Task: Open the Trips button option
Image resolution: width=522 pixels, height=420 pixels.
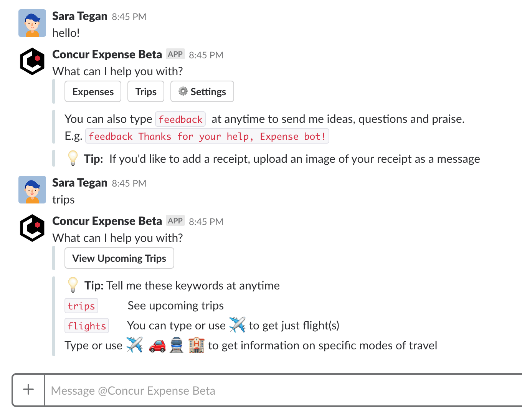Action: click(x=146, y=92)
